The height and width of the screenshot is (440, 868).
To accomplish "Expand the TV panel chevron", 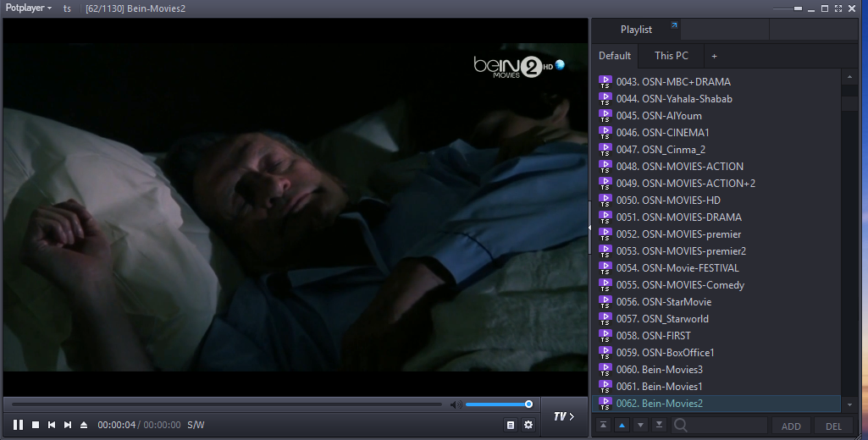I will [x=564, y=416].
